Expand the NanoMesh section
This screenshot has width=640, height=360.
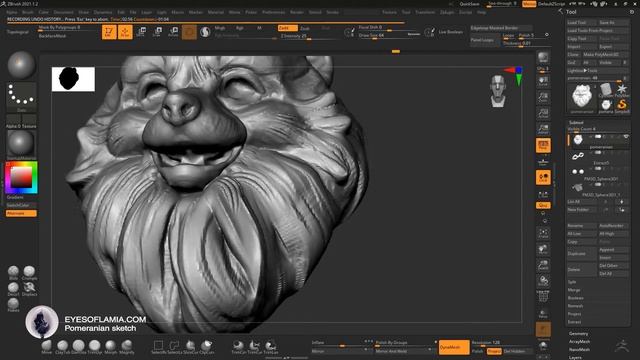tap(579, 350)
